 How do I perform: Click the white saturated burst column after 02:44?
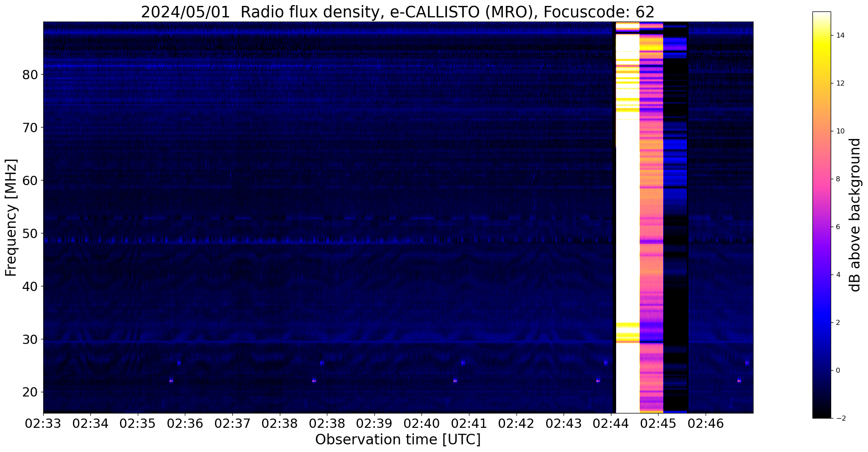coord(628,217)
